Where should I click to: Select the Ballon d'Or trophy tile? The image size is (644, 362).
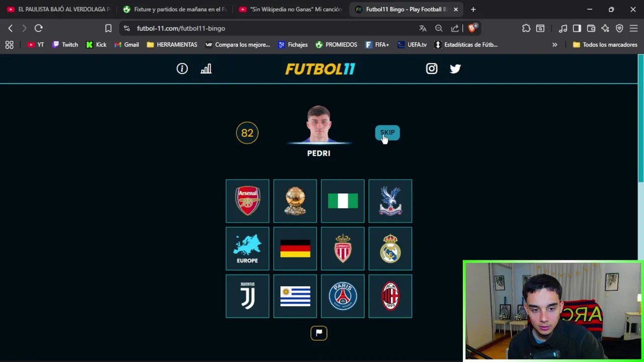click(295, 201)
